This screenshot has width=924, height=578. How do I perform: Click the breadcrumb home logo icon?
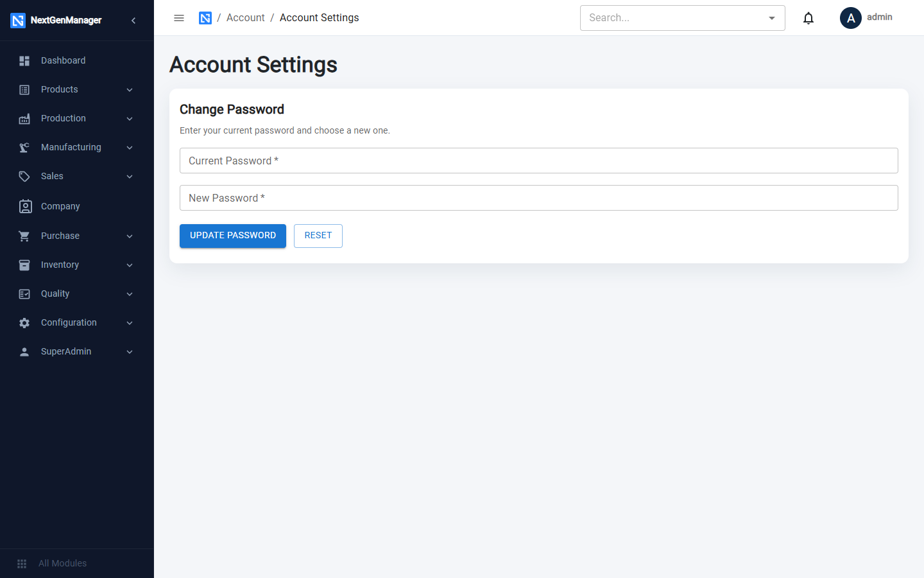coord(205,18)
